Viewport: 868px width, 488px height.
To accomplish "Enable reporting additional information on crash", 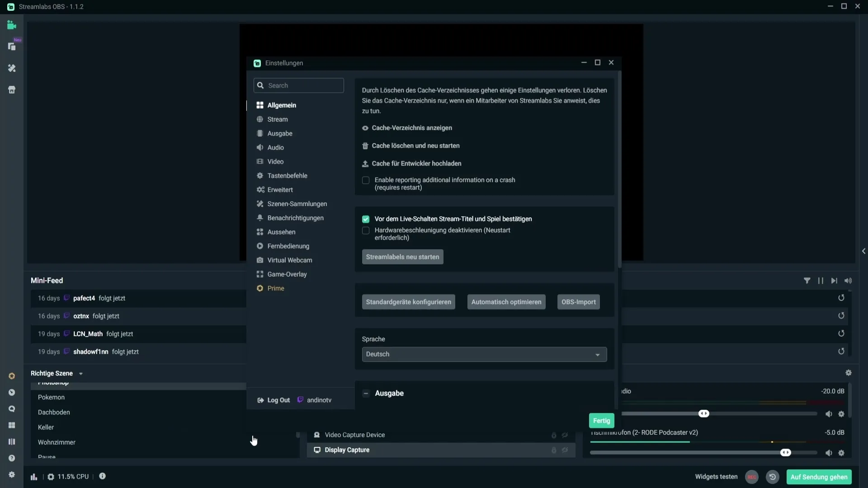I will pos(366,180).
